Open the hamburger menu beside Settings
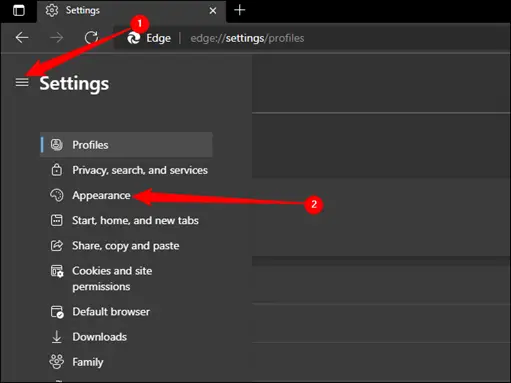This screenshot has height=383, width=511. [22, 82]
